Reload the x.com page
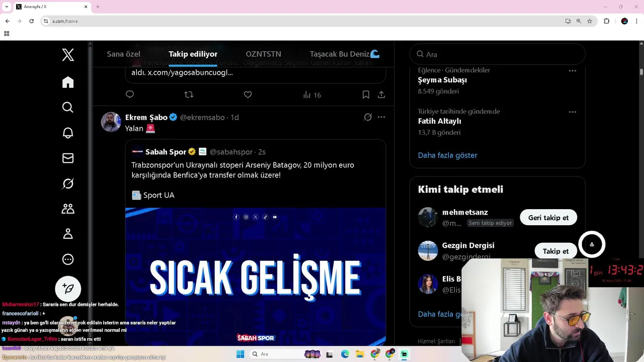The height and width of the screenshot is (362, 644). coord(31,21)
